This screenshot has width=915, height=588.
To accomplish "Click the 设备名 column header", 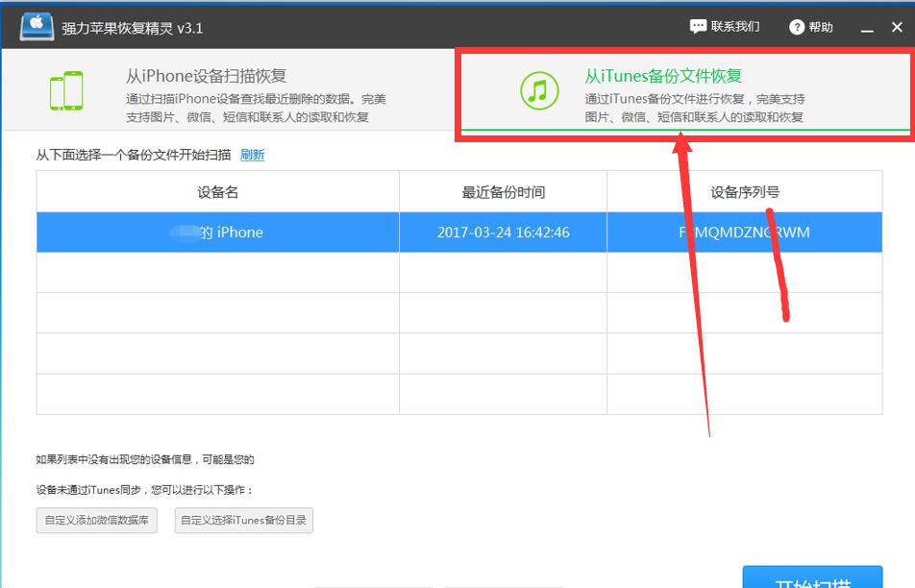I will [x=218, y=193].
